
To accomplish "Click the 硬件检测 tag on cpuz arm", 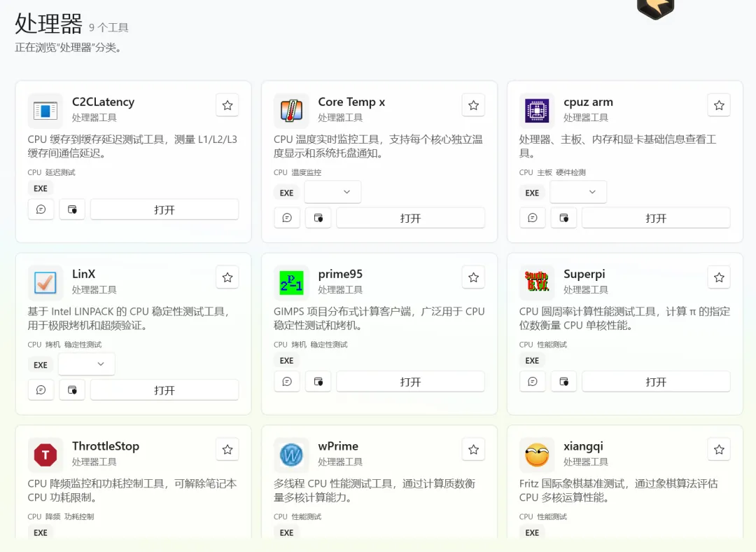I will coord(571,173).
